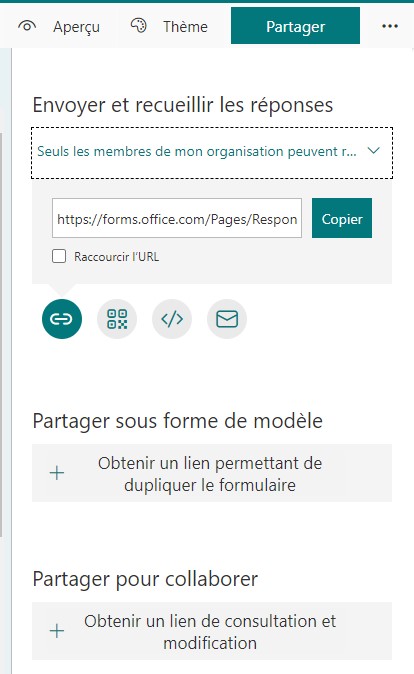Click the forms.office.com URL field
Screen dimensions: 414x674
tap(177, 218)
